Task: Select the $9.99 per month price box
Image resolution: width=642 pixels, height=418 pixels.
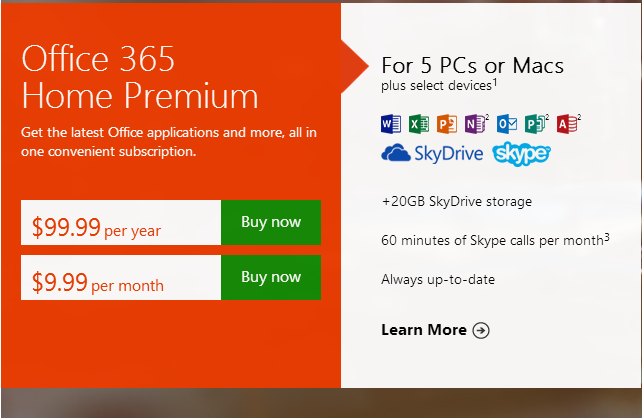Action: click(121, 277)
